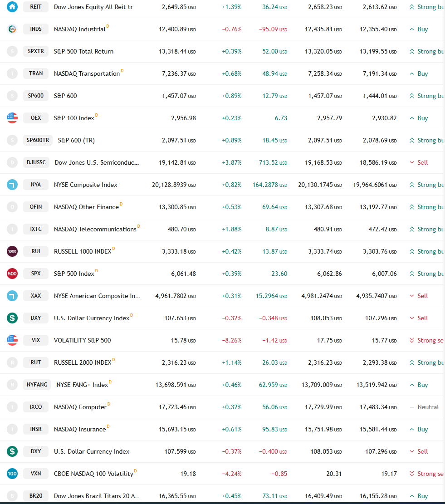Click the BR20 grey placeholder logo
The height and width of the screenshot is (504, 445).
click(12, 496)
